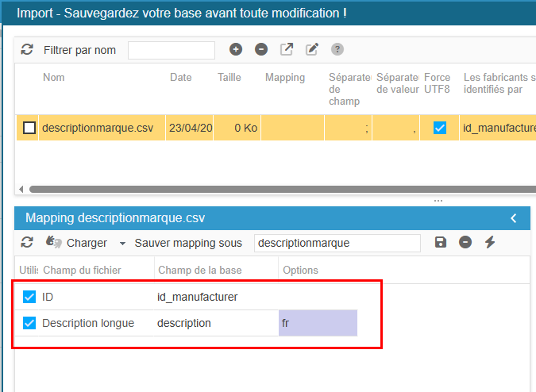Screen dimensions: 536x392
Task: Open the edit pencil icon in the file toolbar
Action: (x=312, y=49)
